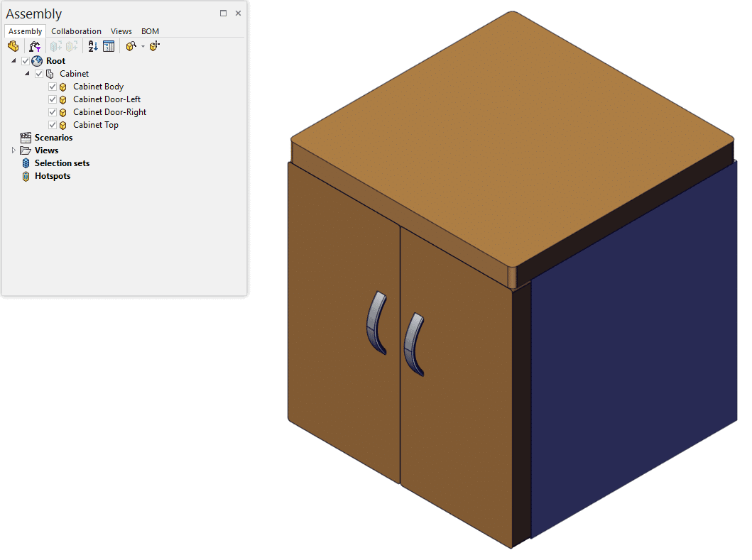
Task: Close the Assembly panel
Action: 238,13
